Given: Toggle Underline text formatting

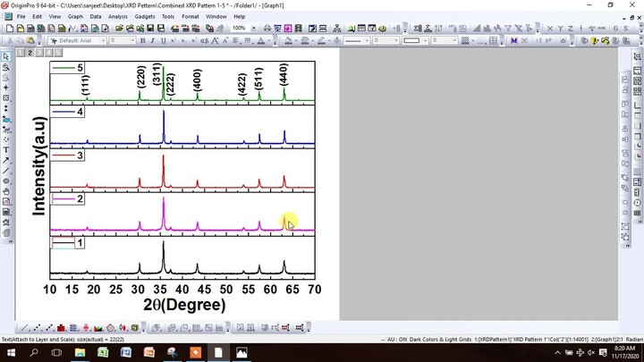Looking at the screenshot, I should point(163,40).
